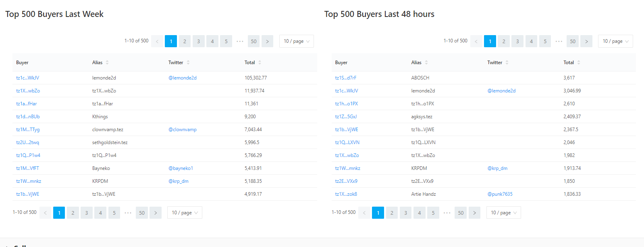Sort 48 hours table by Total column
The width and height of the screenshot is (644, 247).
571,63
